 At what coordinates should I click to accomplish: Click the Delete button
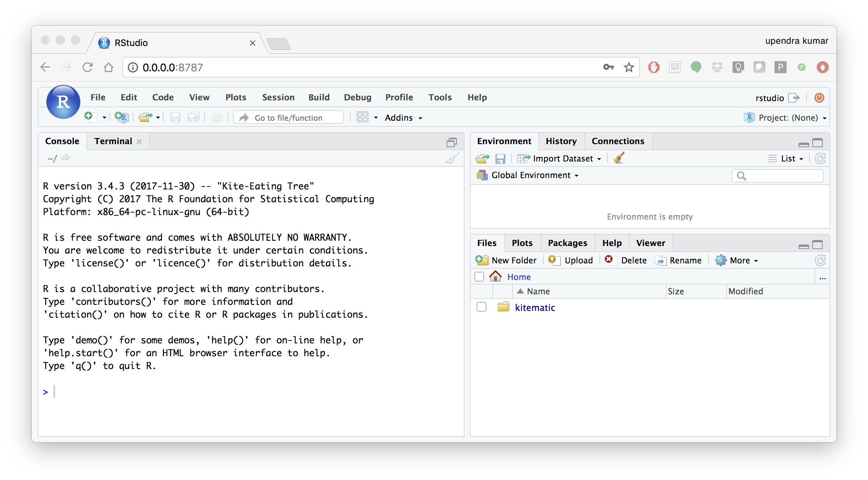626,260
